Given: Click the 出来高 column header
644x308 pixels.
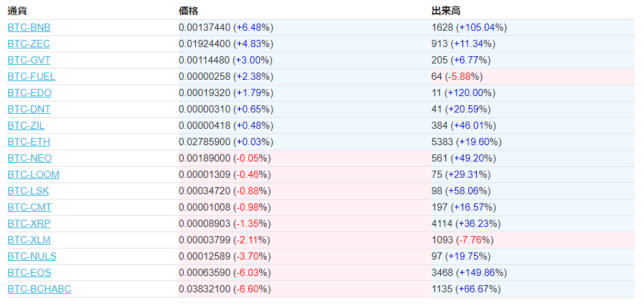Looking at the screenshot, I should (x=446, y=11).
